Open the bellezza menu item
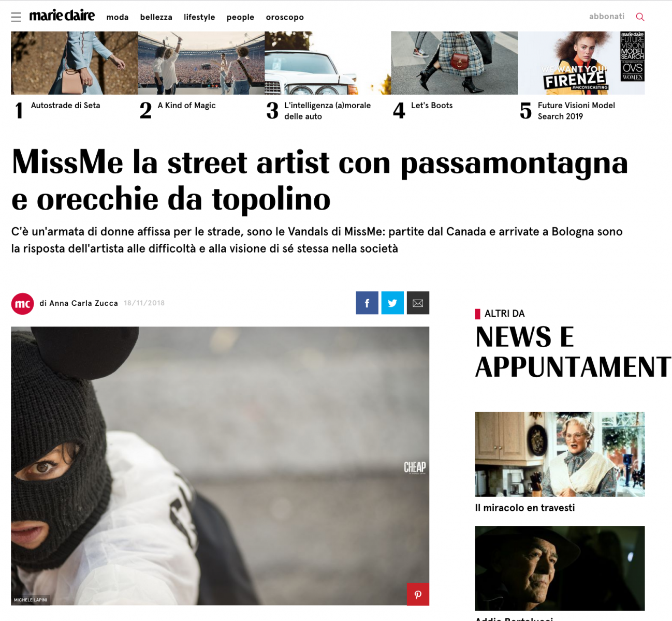Viewport: 672px width, 621px height. [156, 17]
